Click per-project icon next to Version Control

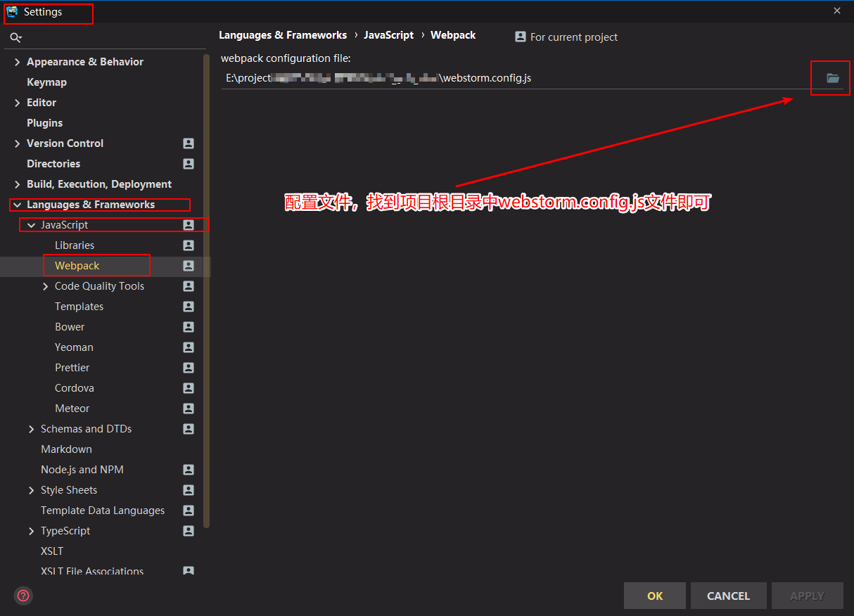tap(188, 143)
